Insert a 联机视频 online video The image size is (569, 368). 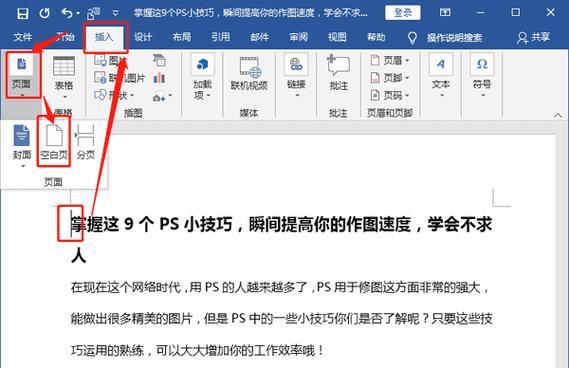[x=249, y=74]
